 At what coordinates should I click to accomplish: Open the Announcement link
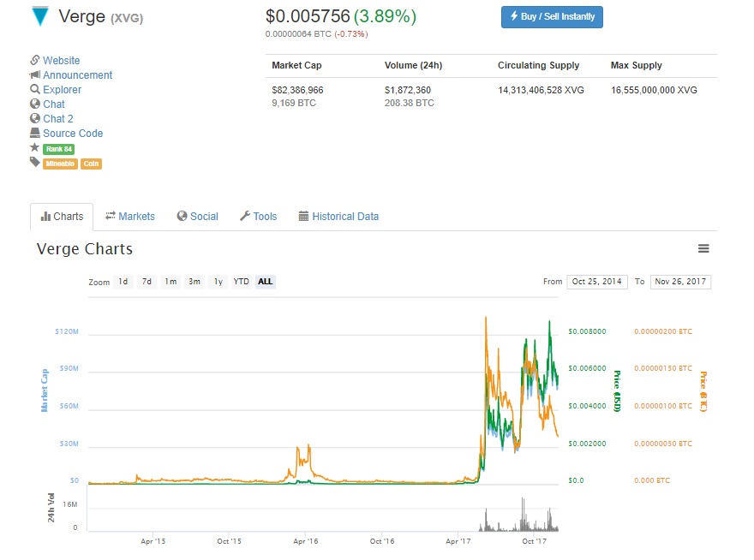click(77, 75)
